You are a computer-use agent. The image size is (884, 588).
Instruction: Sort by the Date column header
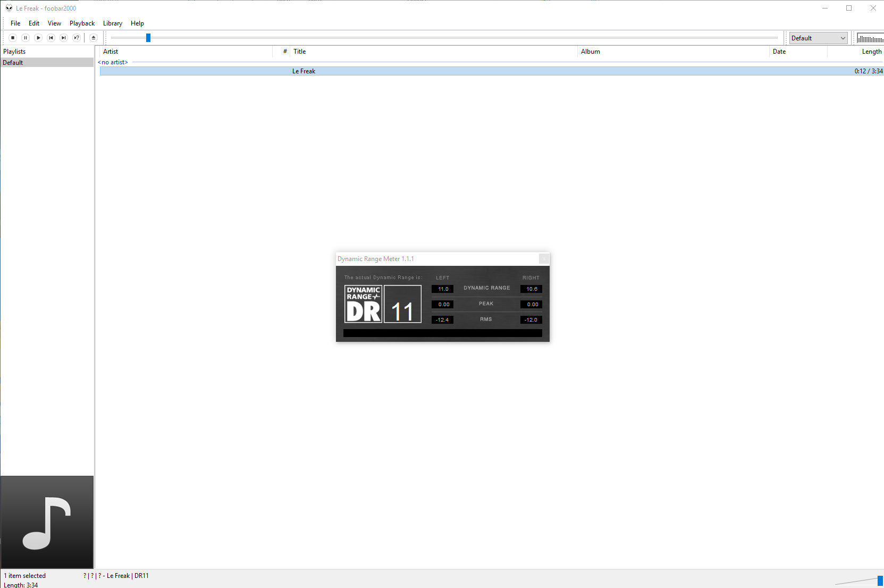798,52
